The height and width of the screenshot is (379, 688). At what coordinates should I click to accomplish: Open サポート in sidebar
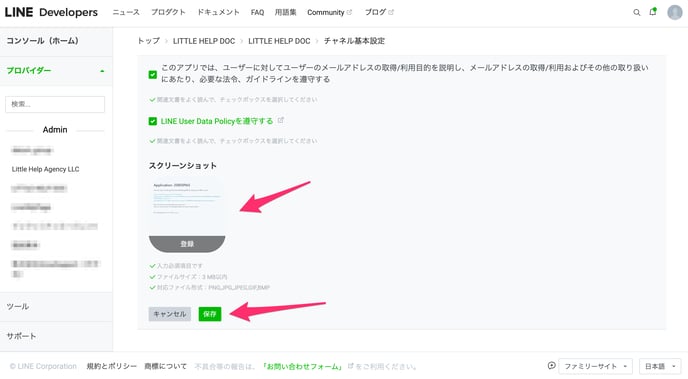(x=56, y=336)
